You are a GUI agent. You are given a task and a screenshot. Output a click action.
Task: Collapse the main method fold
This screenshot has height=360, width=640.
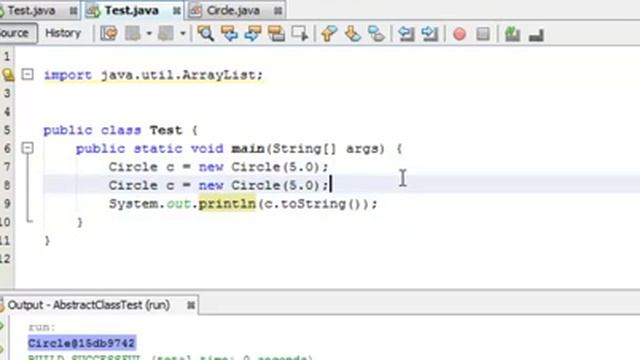tap(27, 148)
